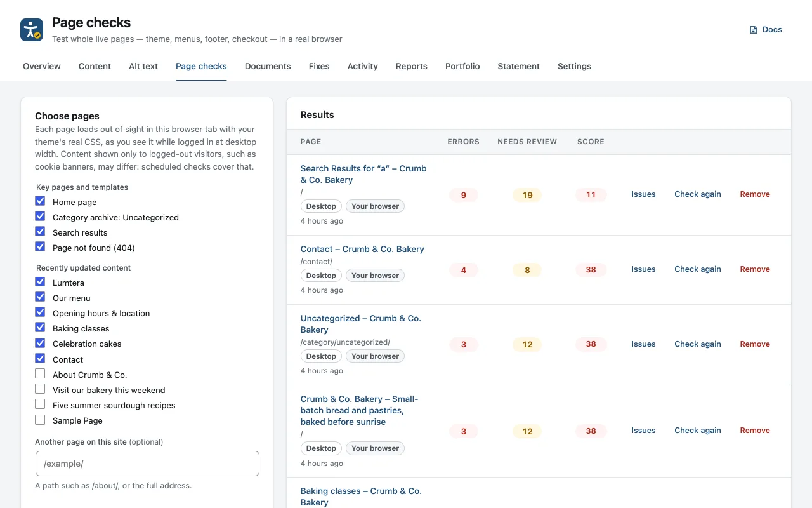
Task: Check Five summer sourdough recipes checkbox
Action: click(x=40, y=404)
